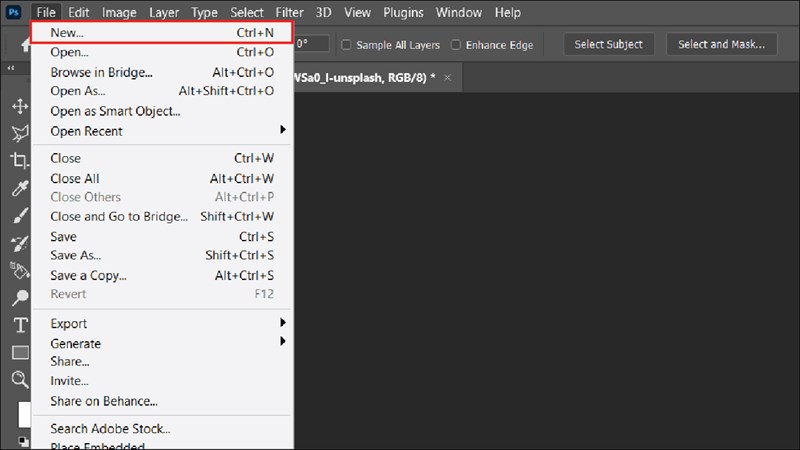800x450 pixels.
Task: Select the Crop tool
Action: tap(20, 161)
